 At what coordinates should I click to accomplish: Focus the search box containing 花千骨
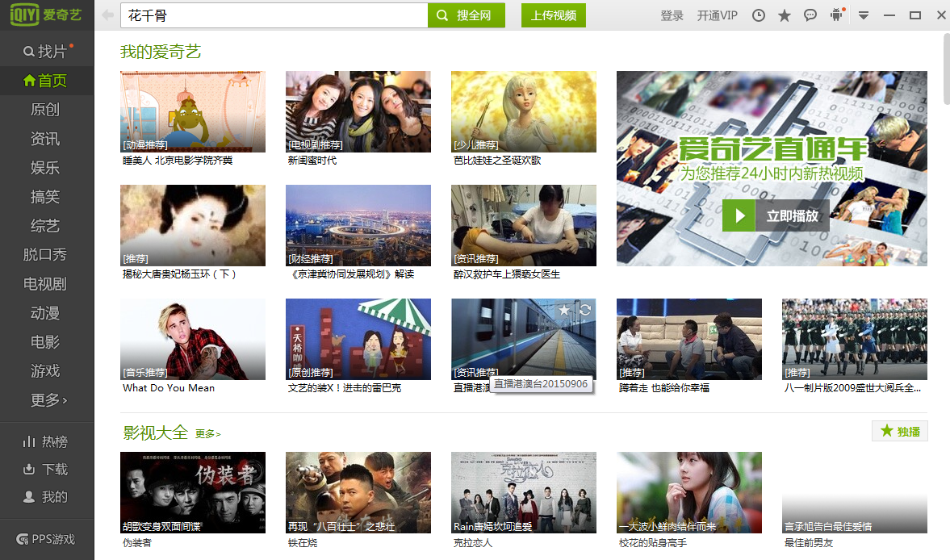tap(274, 15)
